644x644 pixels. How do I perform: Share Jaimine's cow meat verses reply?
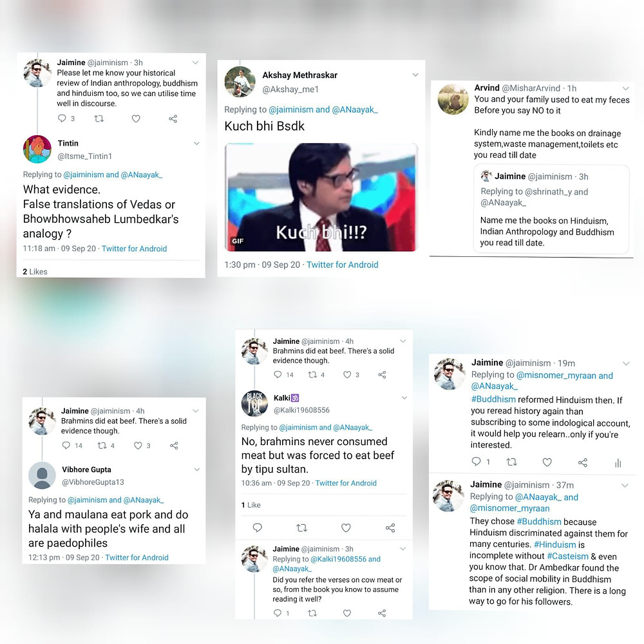[x=382, y=613]
